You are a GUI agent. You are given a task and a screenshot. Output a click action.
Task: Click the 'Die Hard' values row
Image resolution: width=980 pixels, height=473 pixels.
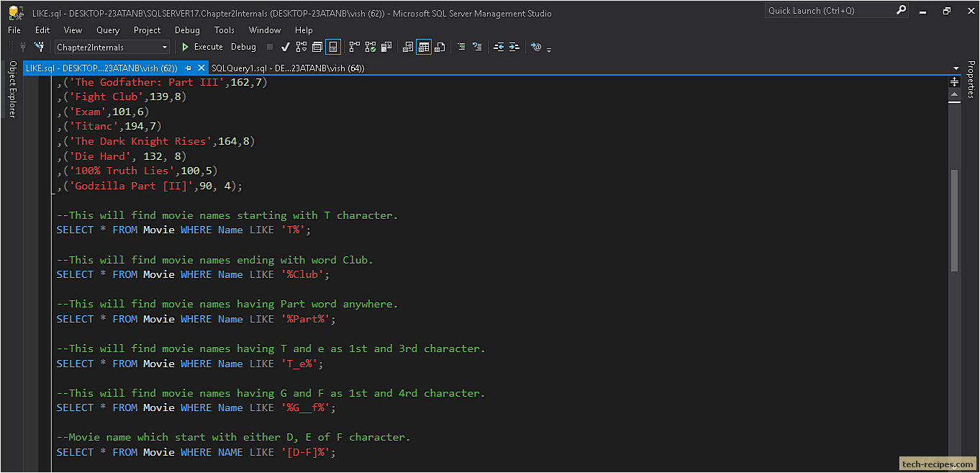(122, 156)
